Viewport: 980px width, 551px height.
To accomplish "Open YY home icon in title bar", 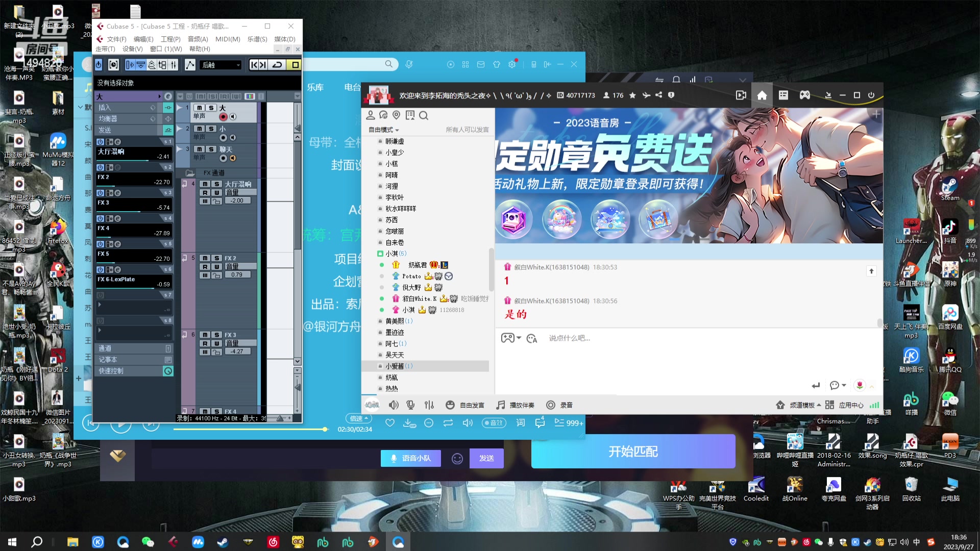I will click(x=762, y=95).
